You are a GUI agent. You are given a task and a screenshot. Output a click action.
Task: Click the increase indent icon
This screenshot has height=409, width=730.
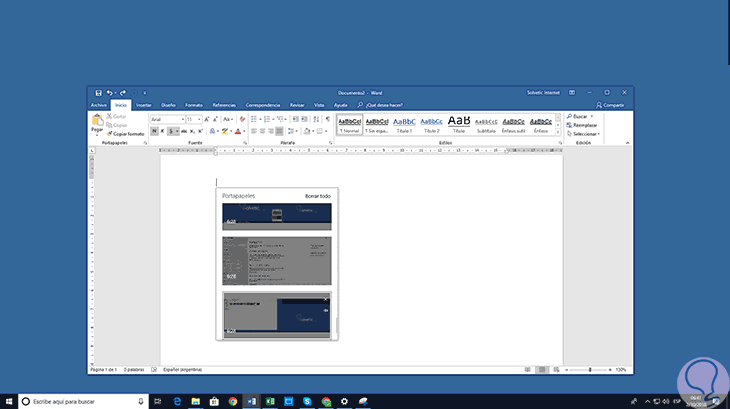tap(304, 120)
